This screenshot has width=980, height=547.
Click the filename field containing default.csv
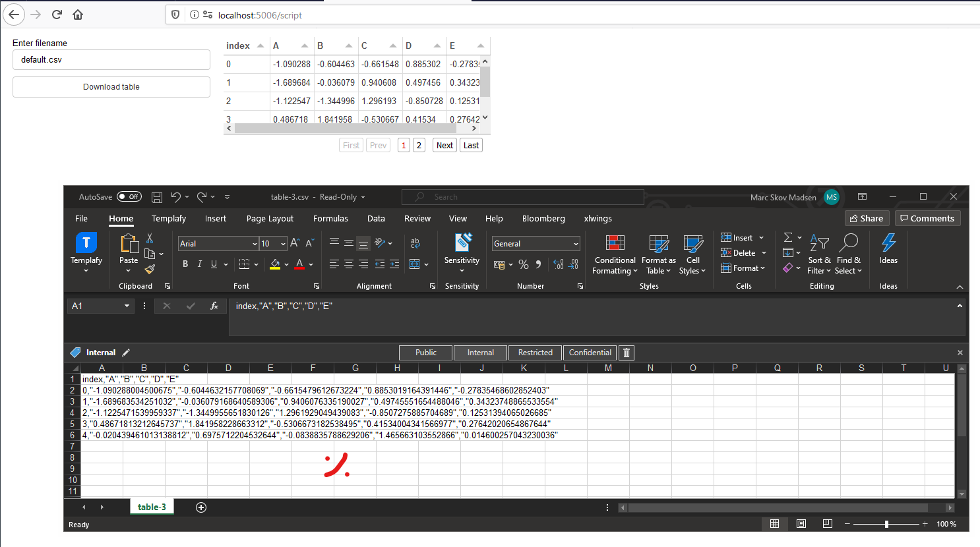[111, 59]
